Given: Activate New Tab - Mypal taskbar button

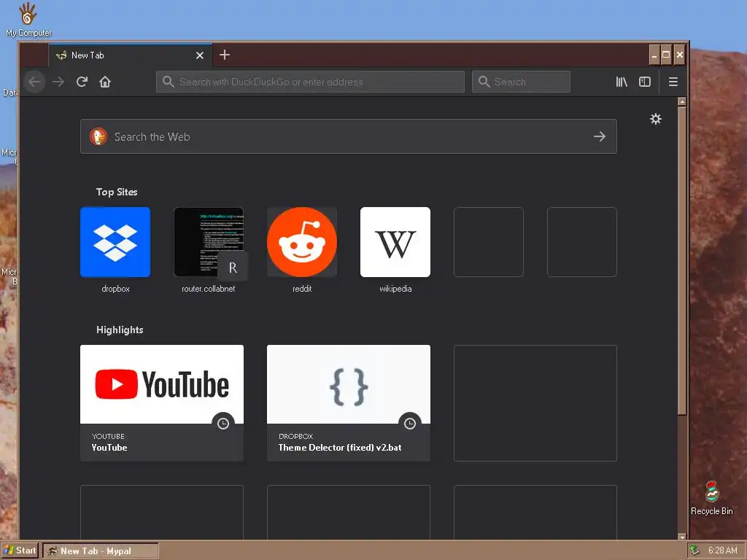Looking at the screenshot, I should (101, 551).
